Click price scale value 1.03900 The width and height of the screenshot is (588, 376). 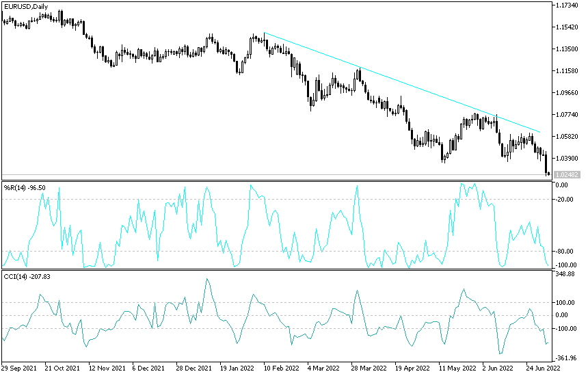(x=566, y=158)
